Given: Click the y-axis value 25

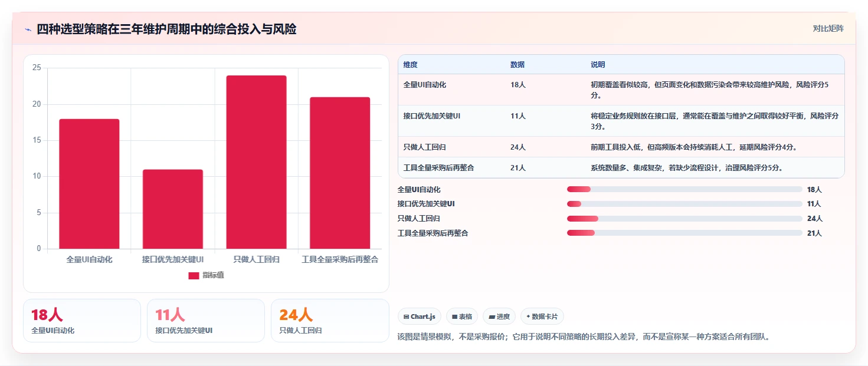Looking at the screenshot, I should click(37, 68).
